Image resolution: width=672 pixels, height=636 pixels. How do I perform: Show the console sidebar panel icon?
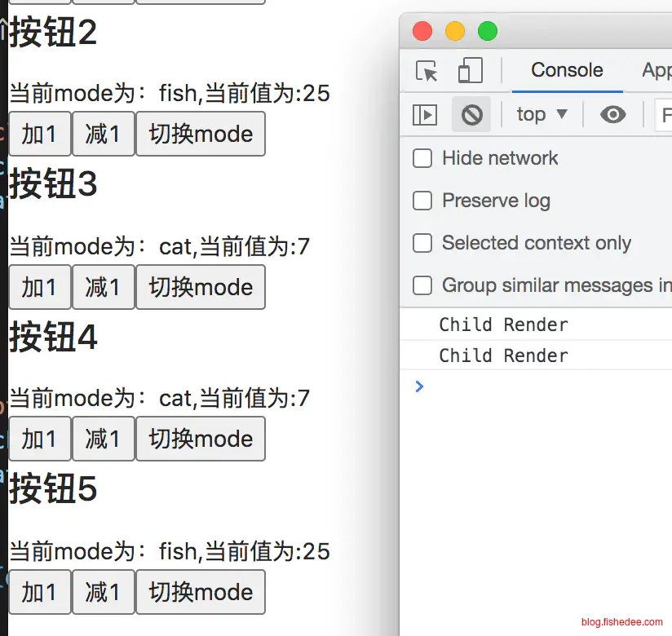[x=425, y=115]
